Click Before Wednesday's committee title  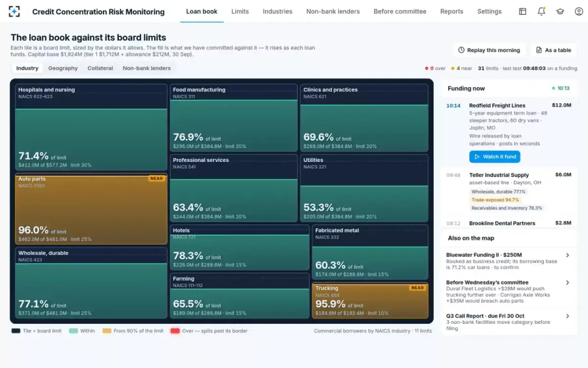(x=487, y=283)
